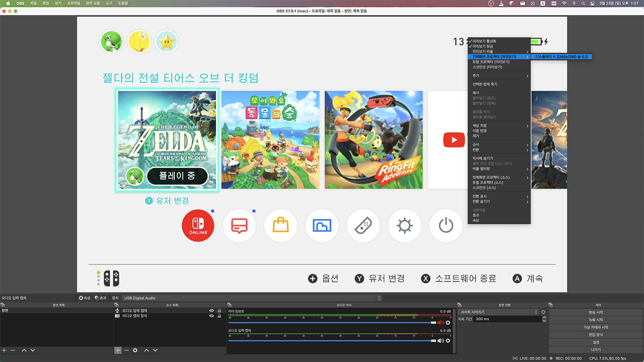This screenshot has height=362, width=644.
Task: Move the scene up in the scenes list
Action: pos(24,350)
